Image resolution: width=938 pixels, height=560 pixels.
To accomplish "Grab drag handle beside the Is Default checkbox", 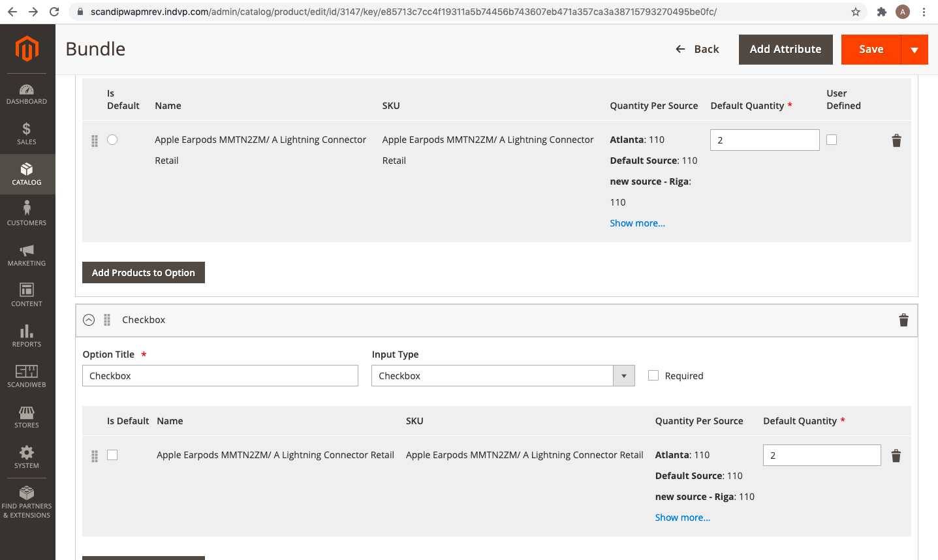I will pos(95,456).
